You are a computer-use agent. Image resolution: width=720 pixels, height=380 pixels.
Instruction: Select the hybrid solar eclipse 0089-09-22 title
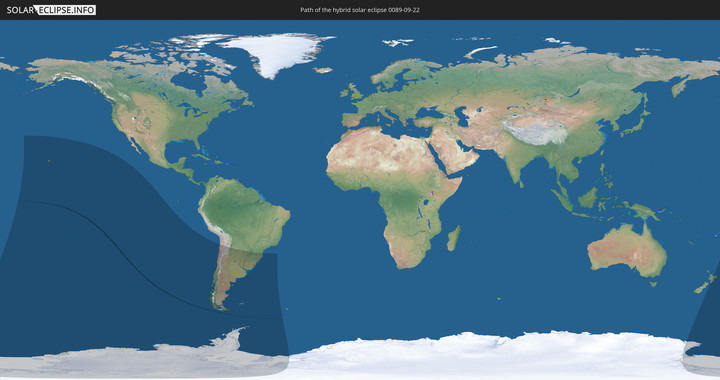[x=360, y=10]
